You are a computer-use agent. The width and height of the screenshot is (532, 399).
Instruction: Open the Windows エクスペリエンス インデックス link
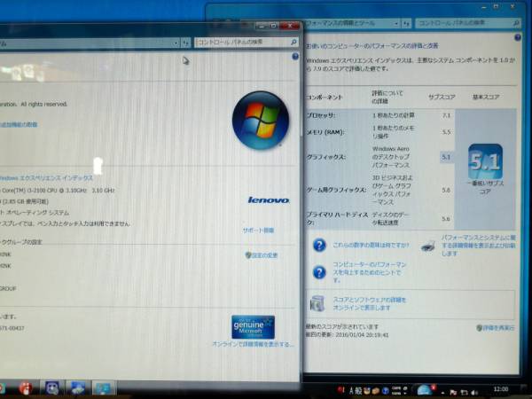click(x=46, y=178)
